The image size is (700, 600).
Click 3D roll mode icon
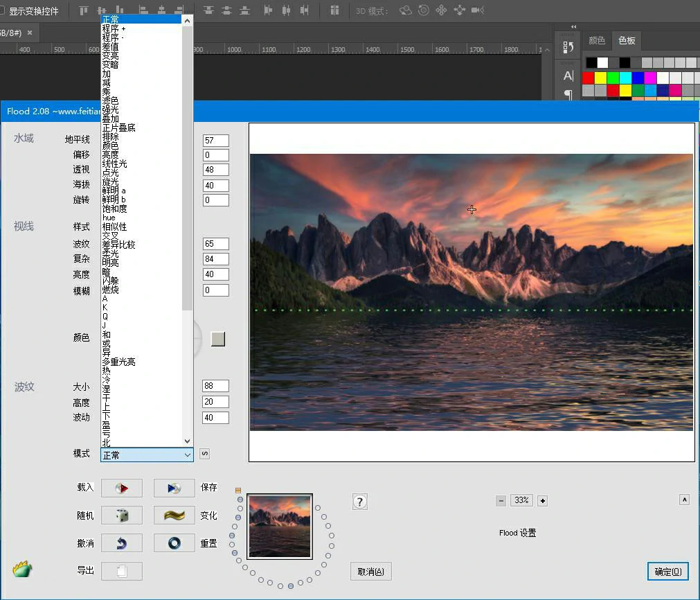(x=423, y=10)
